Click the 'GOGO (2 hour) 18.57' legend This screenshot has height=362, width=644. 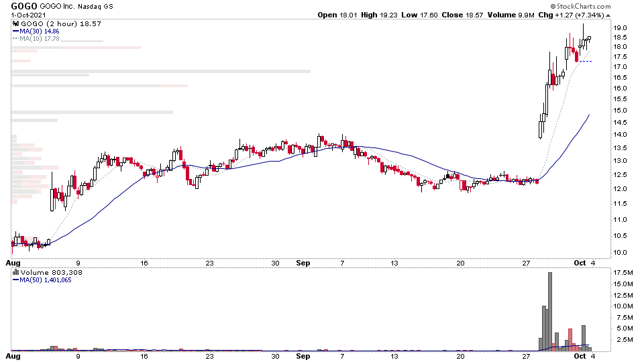[61, 24]
